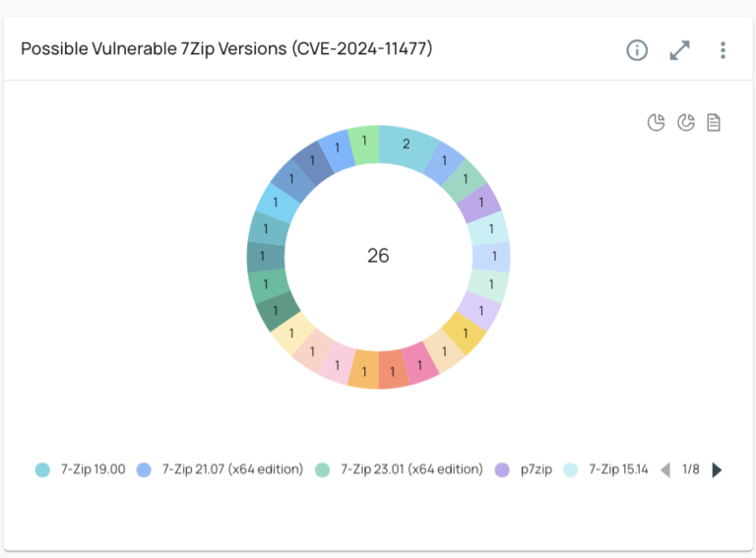756x558 pixels.
Task: Open the three-dot options menu
Action: (x=723, y=50)
